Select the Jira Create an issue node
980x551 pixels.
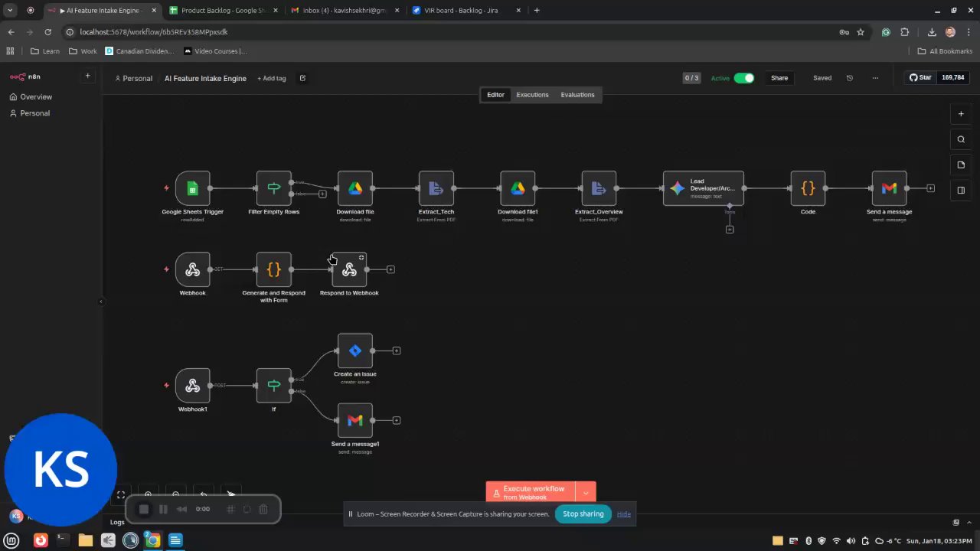point(355,350)
